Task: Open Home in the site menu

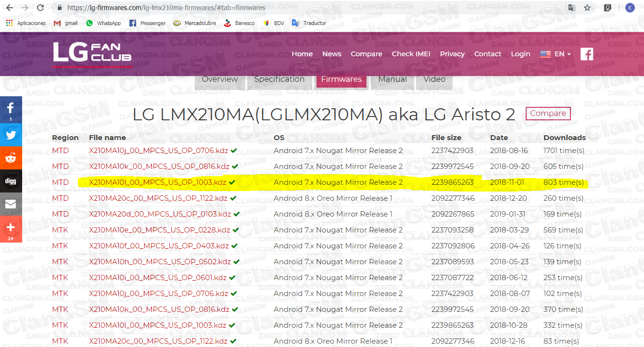Action: [302, 54]
